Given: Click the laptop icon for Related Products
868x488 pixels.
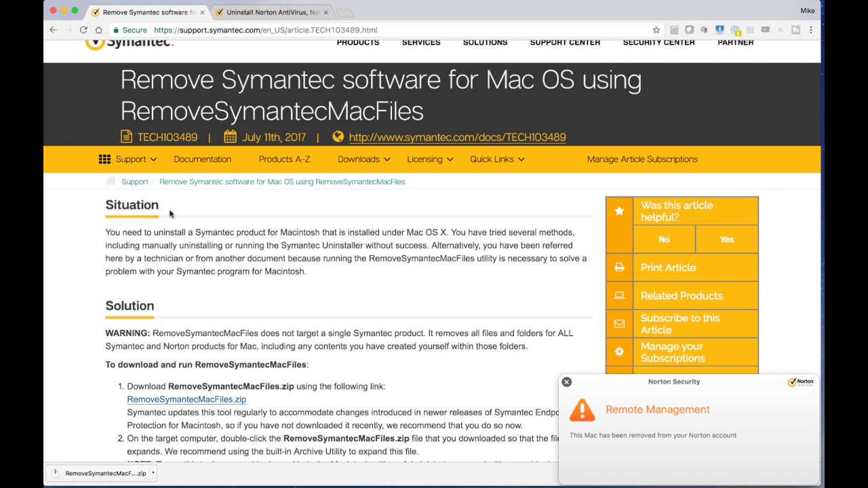Looking at the screenshot, I should (619, 296).
